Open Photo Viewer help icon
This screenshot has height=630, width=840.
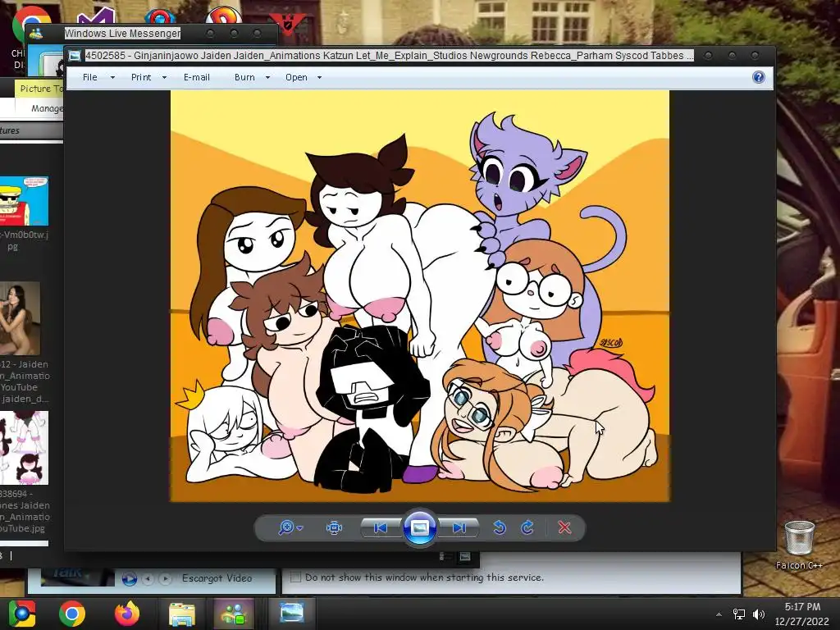(x=759, y=77)
